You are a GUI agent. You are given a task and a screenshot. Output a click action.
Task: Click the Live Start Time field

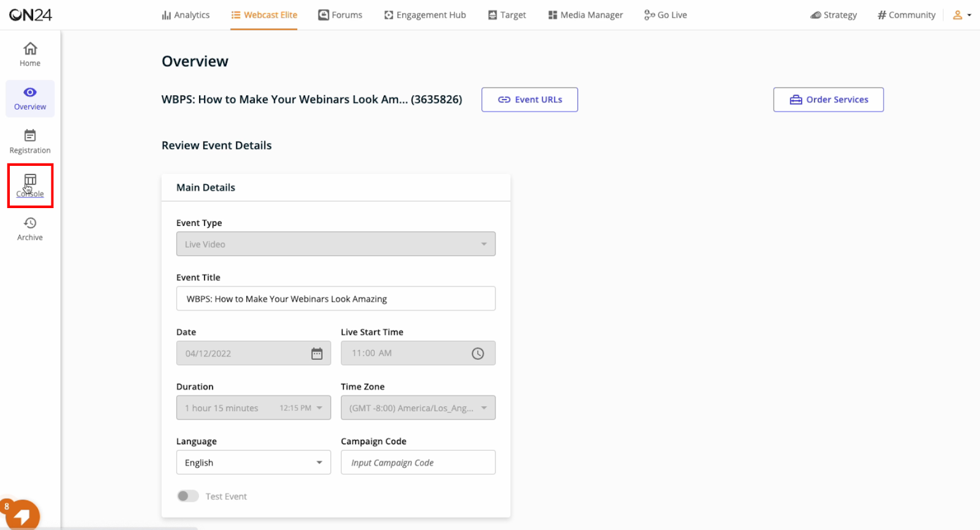418,353
